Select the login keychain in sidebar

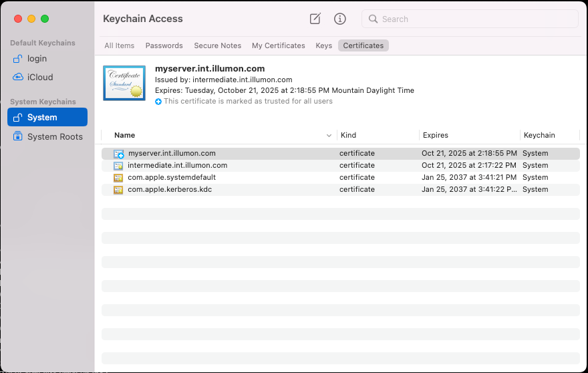click(47, 59)
